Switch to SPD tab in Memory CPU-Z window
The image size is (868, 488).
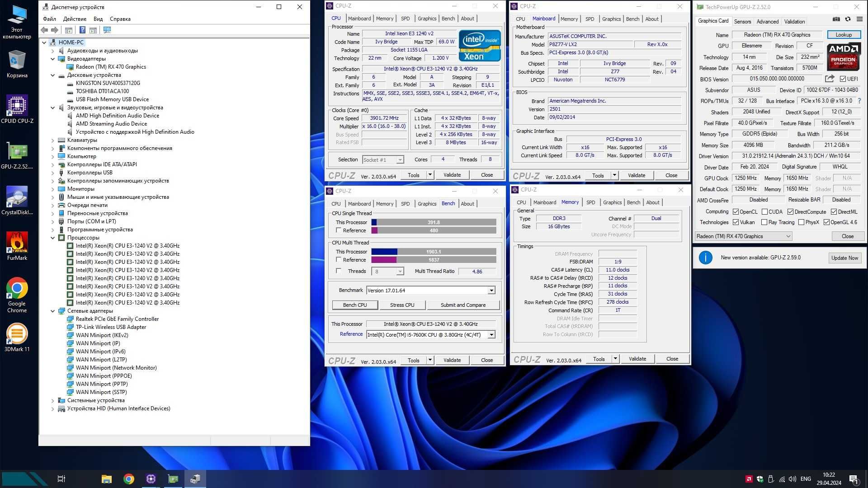point(590,202)
